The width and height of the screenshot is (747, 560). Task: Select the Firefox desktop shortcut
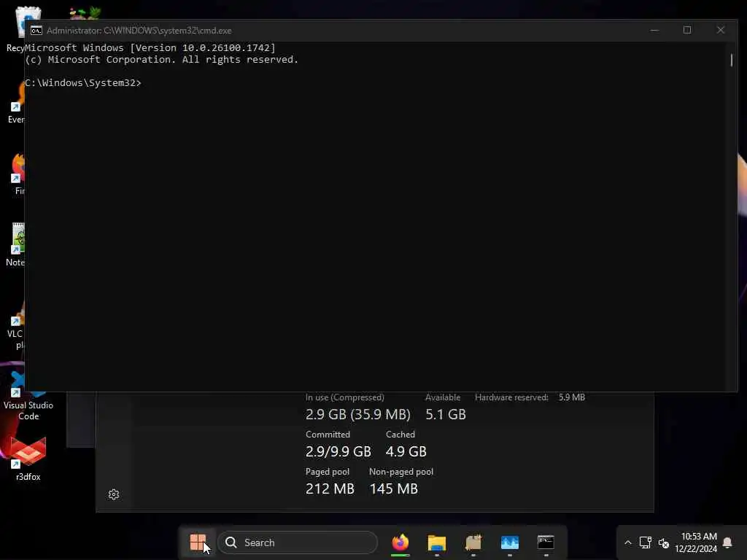tap(18, 174)
